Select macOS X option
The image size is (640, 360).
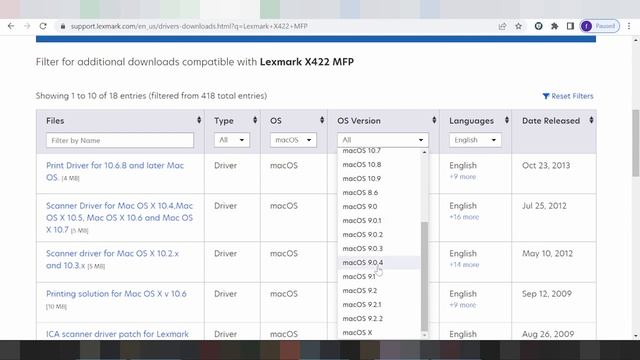tap(379, 333)
